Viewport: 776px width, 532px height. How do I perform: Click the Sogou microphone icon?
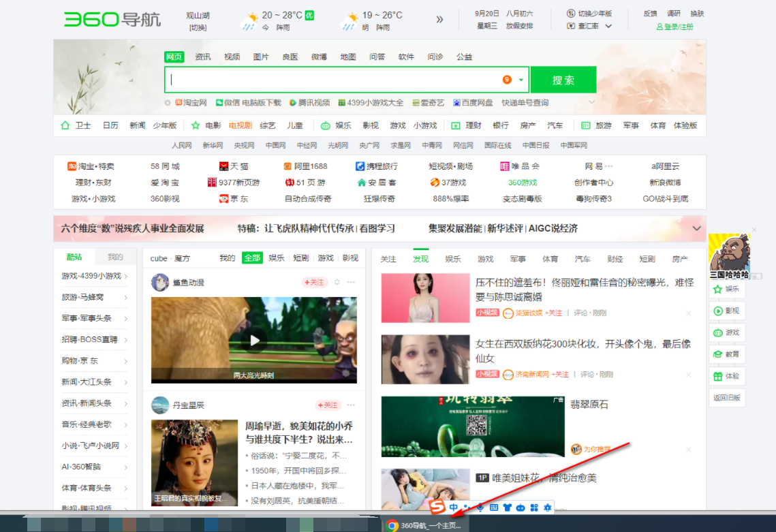tap(480, 507)
